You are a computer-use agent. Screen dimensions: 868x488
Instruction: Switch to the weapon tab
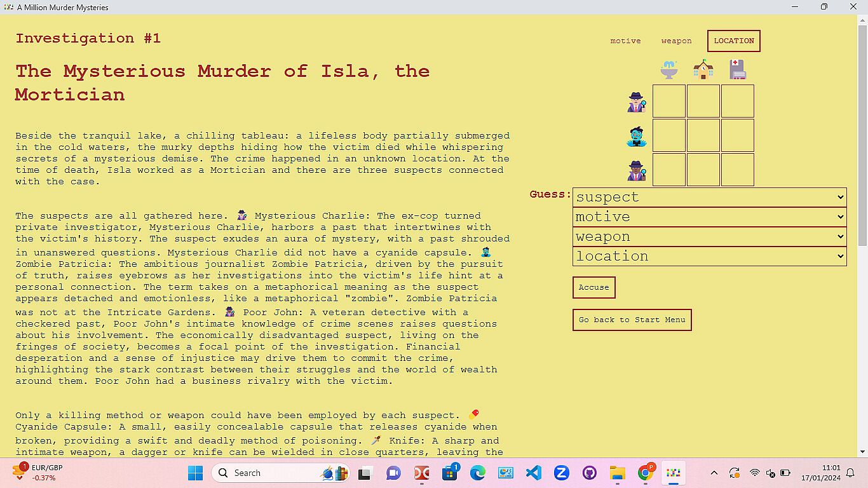676,41
